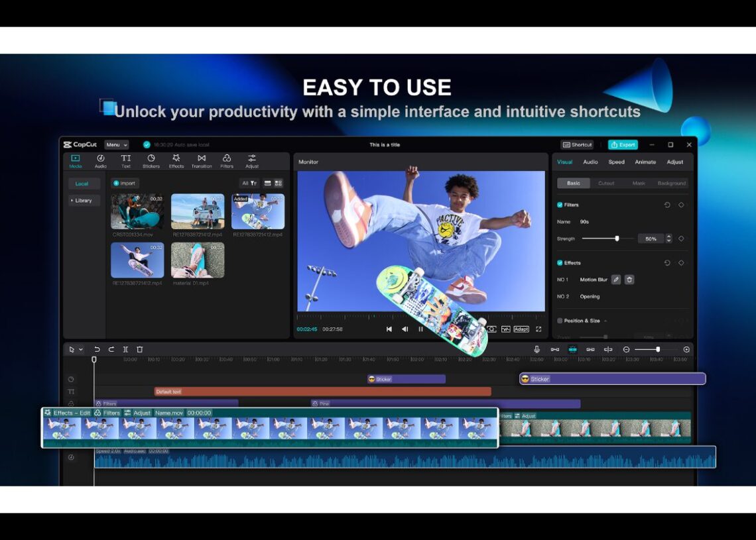Click the microphone record icon
This screenshot has width=756, height=540.
(x=536, y=349)
